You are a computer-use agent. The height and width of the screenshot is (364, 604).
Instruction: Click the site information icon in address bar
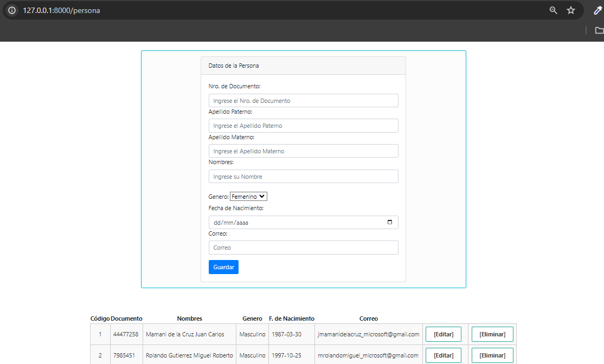[12, 10]
